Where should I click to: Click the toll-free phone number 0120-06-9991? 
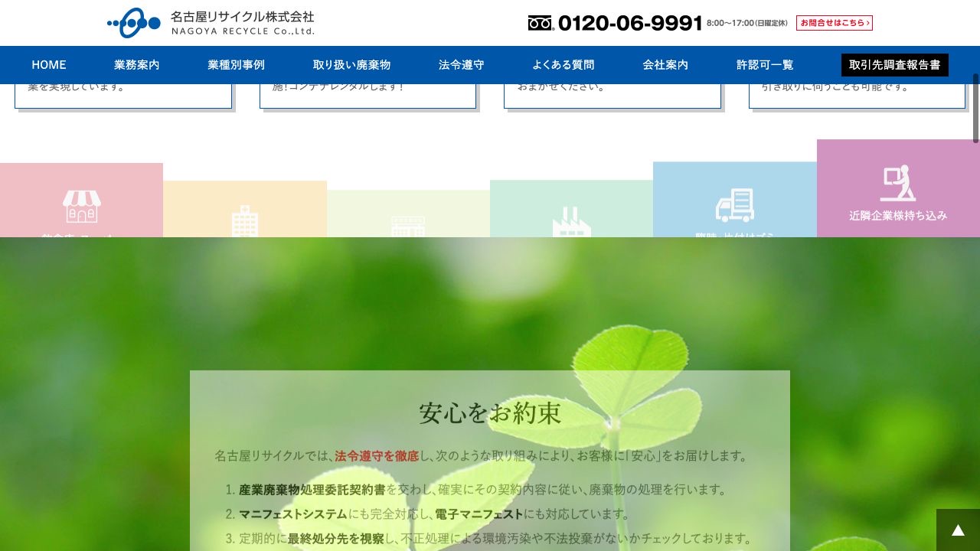click(x=630, y=23)
